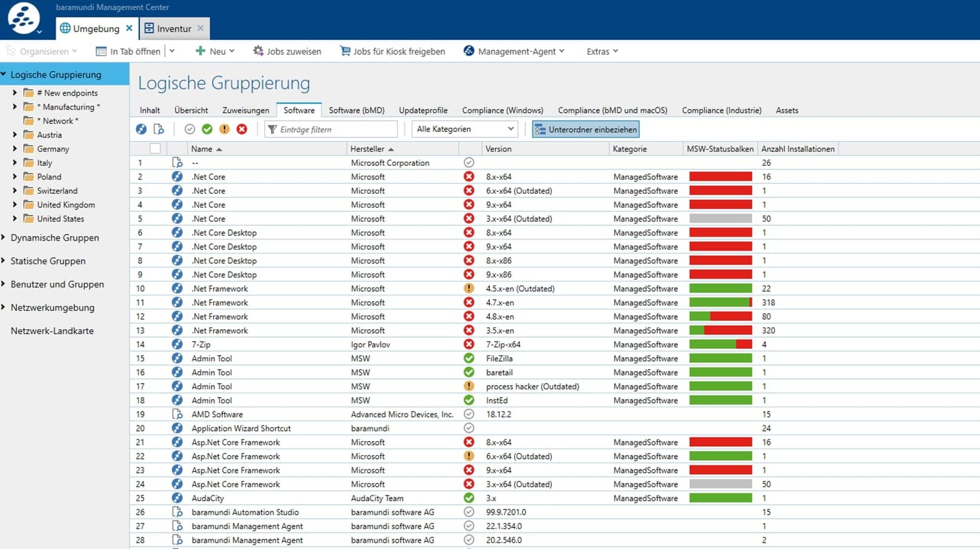Screen dimensions: 980x549
Task: Click the warning status icon in row 10
Action: coord(469,288)
